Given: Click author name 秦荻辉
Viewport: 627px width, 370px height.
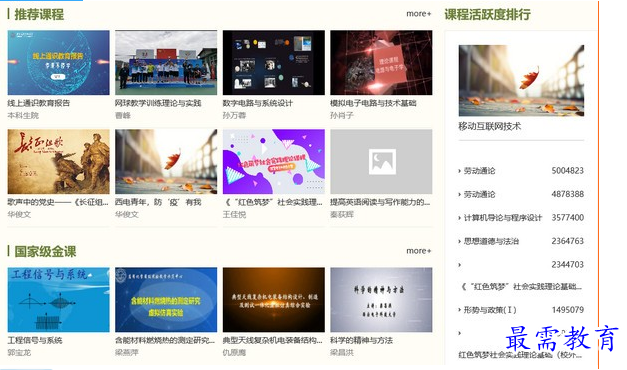Looking at the screenshot, I should point(342,214).
